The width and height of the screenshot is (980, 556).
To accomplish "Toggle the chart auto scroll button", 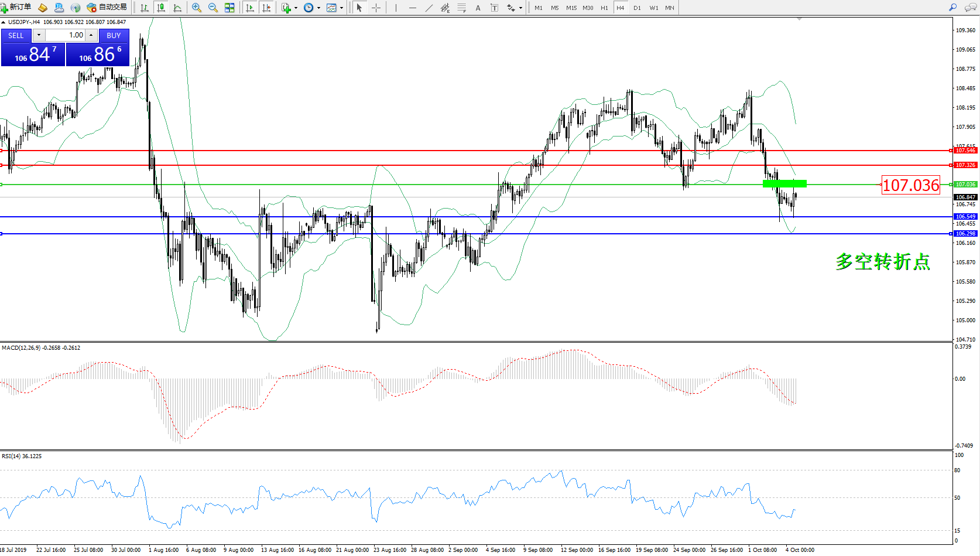I will coord(250,8).
